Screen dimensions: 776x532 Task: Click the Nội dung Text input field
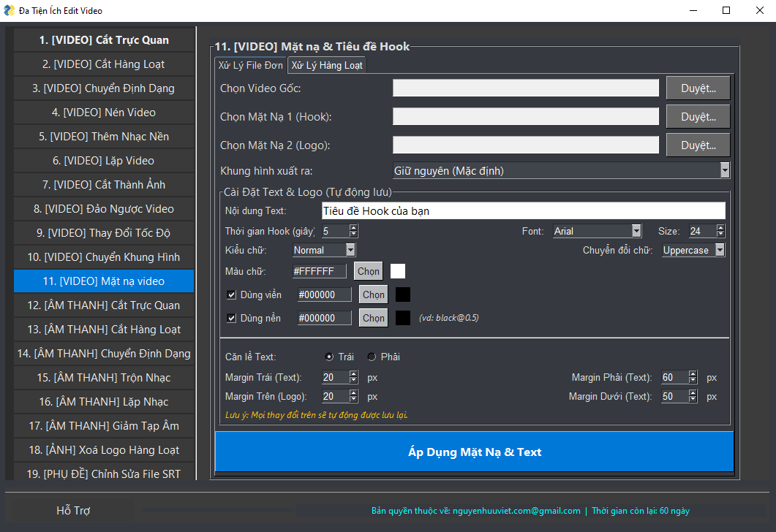(524, 211)
